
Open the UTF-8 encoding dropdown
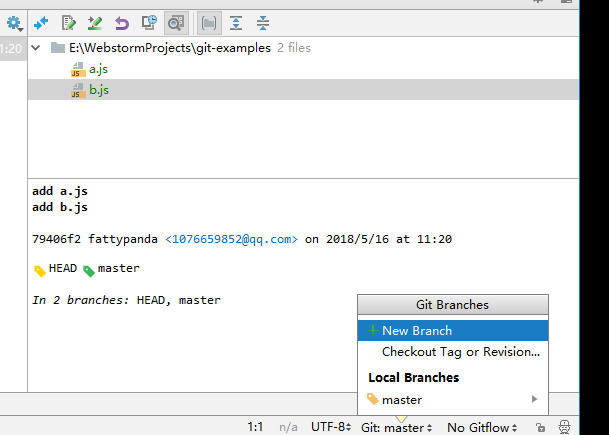pos(331,427)
